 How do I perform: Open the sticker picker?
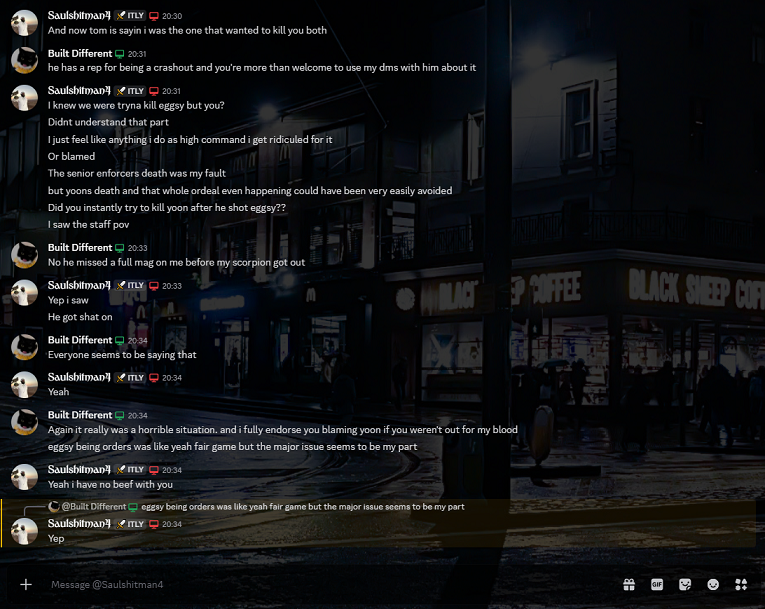pos(685,584)
